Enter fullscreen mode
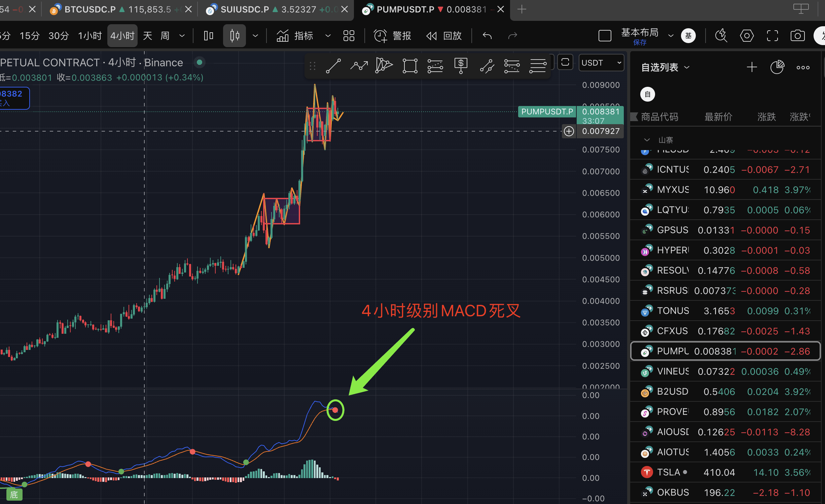Viewport: 825px width, 504px height. tap(773, 36)
